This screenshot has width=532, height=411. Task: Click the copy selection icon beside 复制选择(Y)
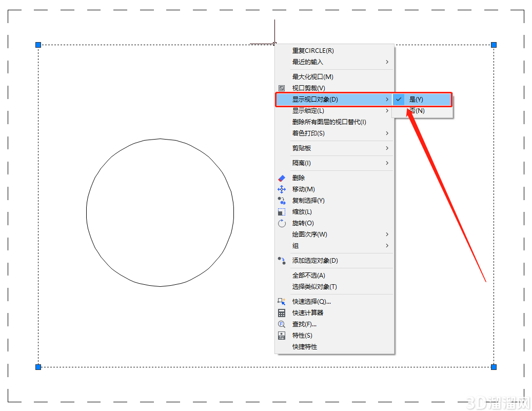(x=282, y=201)
